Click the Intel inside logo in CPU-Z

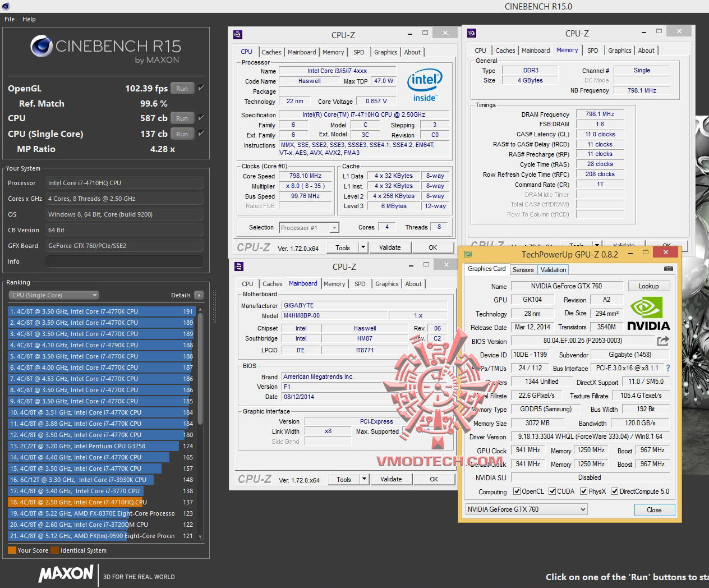425,85
